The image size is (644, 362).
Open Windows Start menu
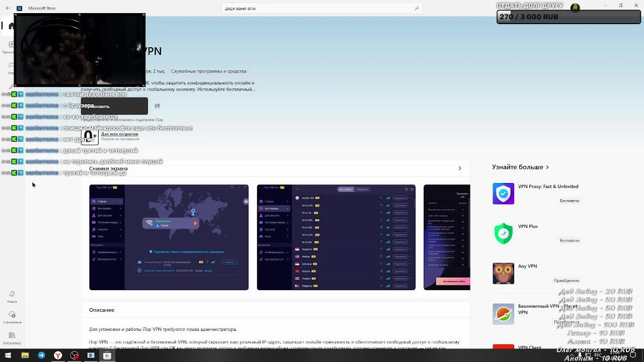[x=8, y=355]
